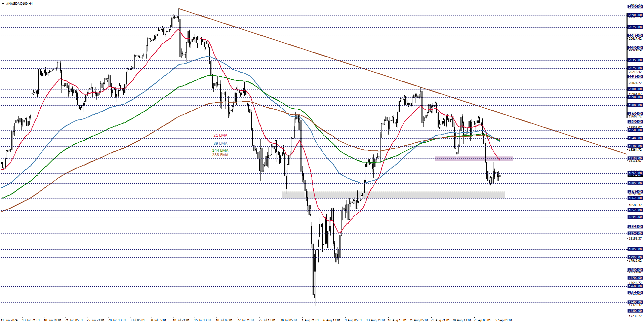Click the 11 Jun 2024 date label
The width and height of the screenshot is (644, 324).
tap(9, 320)
